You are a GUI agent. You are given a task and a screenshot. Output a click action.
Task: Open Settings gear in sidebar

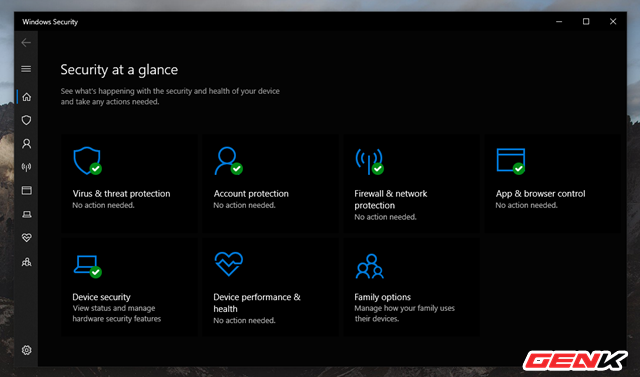(27, 350)
